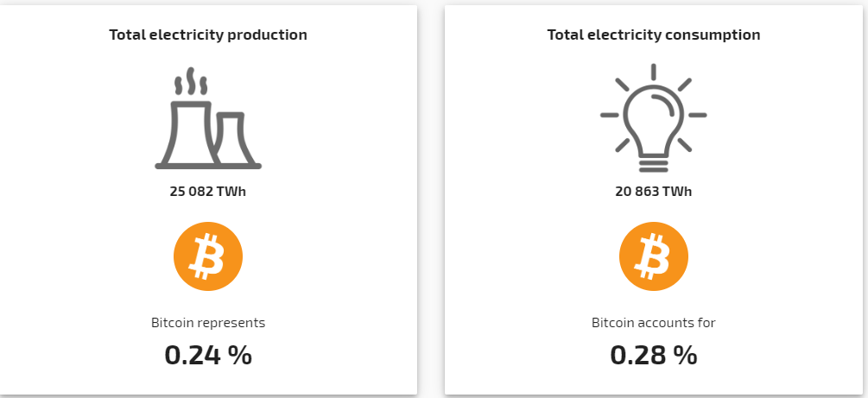Click the "Bitcoin accounts for" text

click(x=654, y=323)
